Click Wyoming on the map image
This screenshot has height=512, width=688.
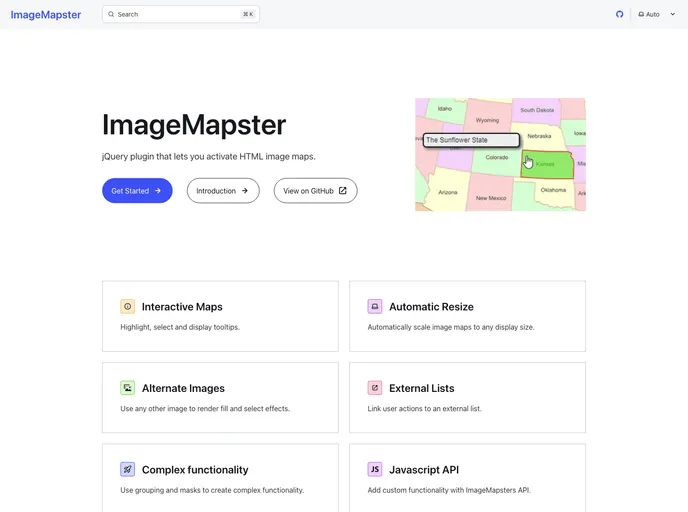[x=487, y=120]
